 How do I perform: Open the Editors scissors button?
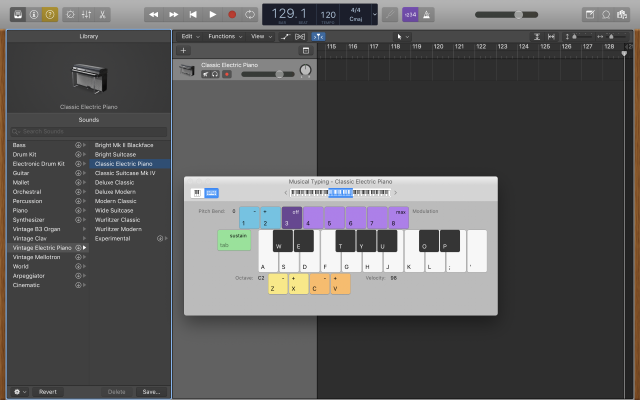click(102, 15)
